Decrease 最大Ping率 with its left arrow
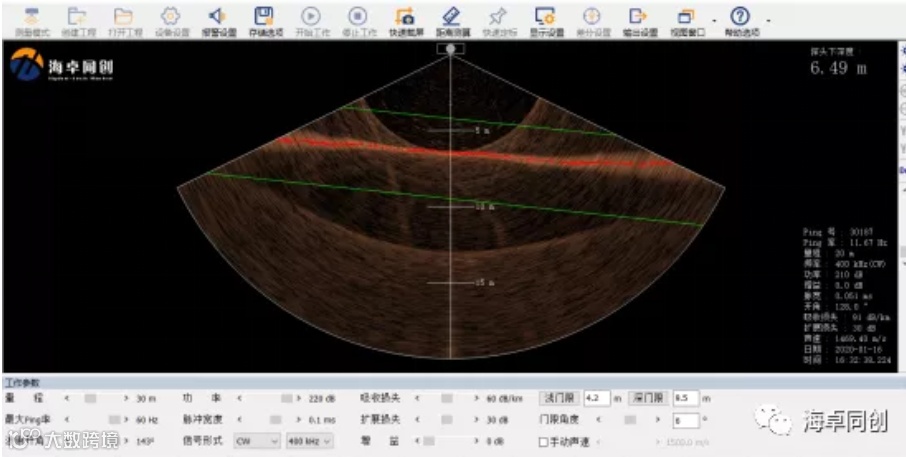This screenshot has width=906, height=457. (65, 419)
